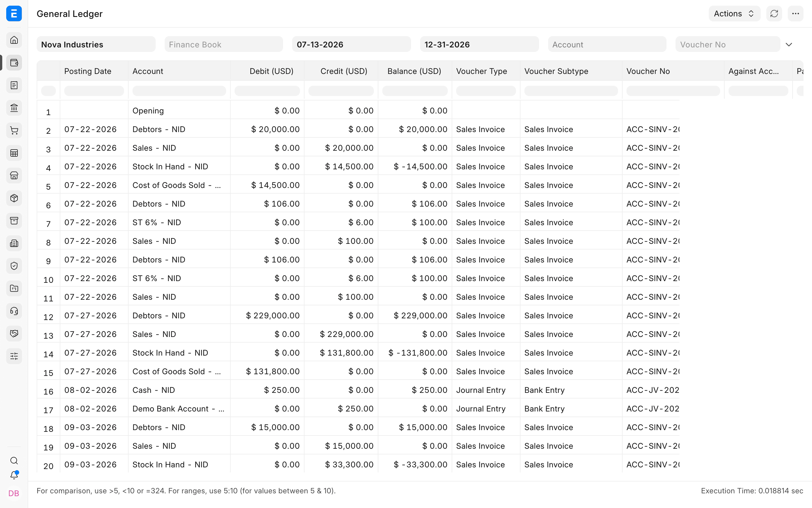Click Cash - NID account cell

179,390
